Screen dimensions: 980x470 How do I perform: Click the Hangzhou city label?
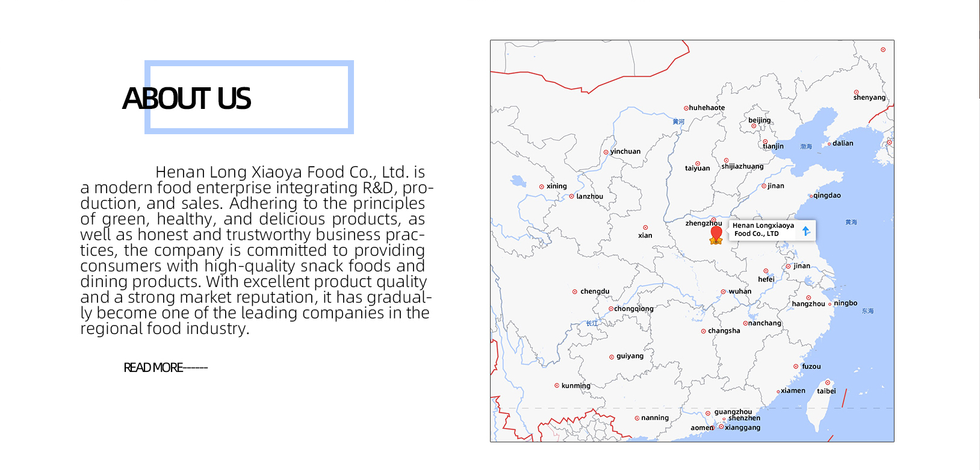(x=808, y=304)
